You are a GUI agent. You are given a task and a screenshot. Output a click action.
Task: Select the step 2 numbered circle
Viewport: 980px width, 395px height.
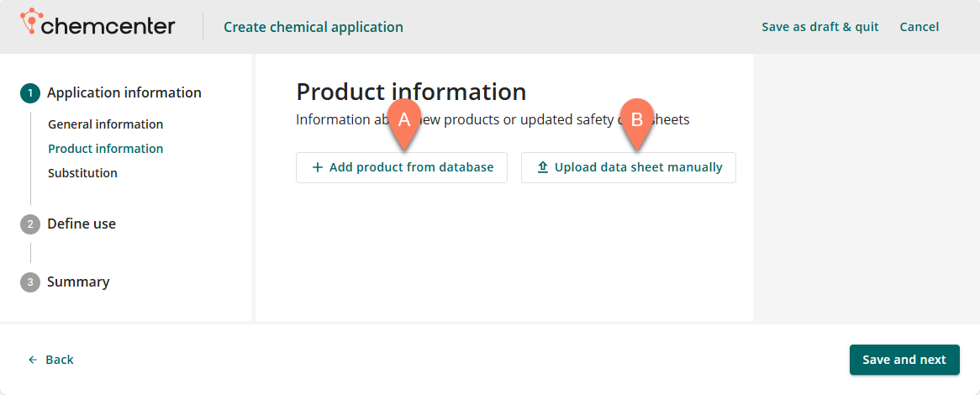pos(30,224)
